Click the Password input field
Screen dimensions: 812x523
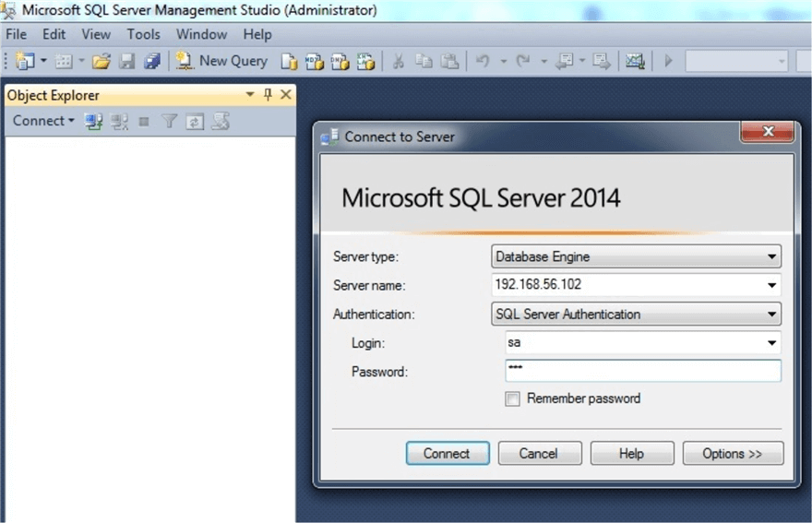[642, 371]
